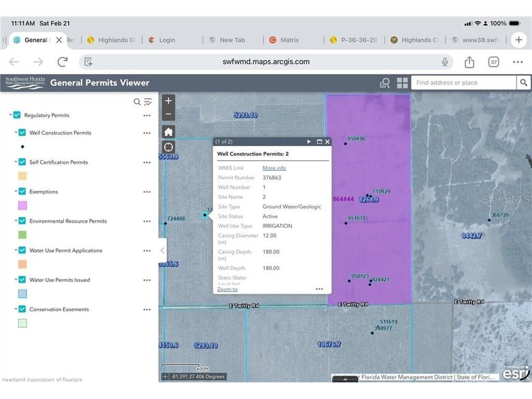Image resolution: width=532 pixels, height=399 pixels.
Task: Select the purple Exemptions legend swatch
Action: (22, 205)
